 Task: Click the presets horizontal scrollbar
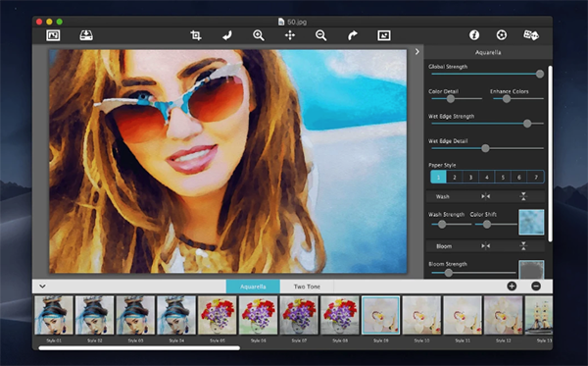139,348
